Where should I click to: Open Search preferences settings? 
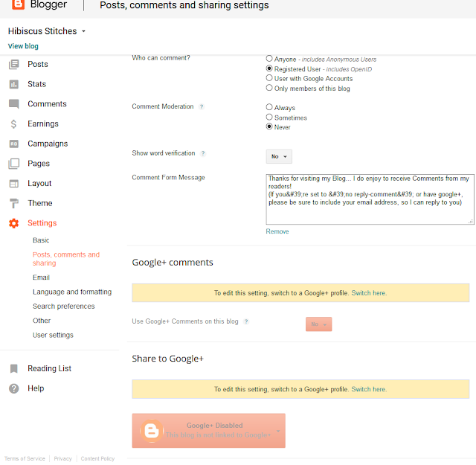click(x=64, y=306)
